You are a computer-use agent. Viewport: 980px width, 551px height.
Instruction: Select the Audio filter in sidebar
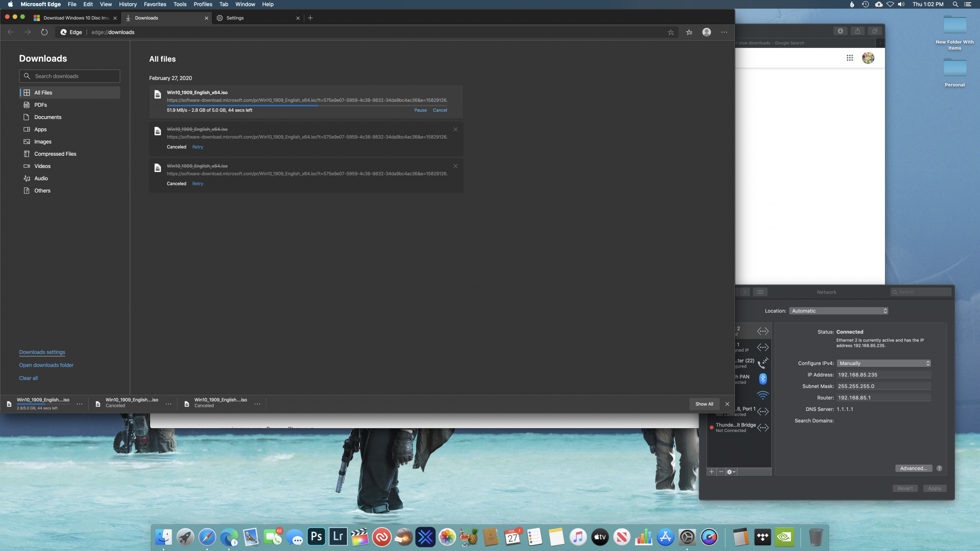point(70,178)
